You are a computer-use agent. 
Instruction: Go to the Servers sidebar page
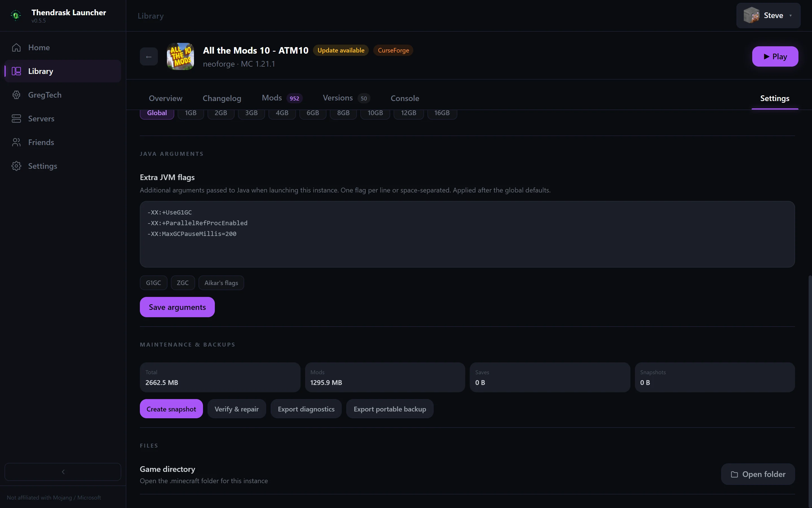(x=63, y=119)
